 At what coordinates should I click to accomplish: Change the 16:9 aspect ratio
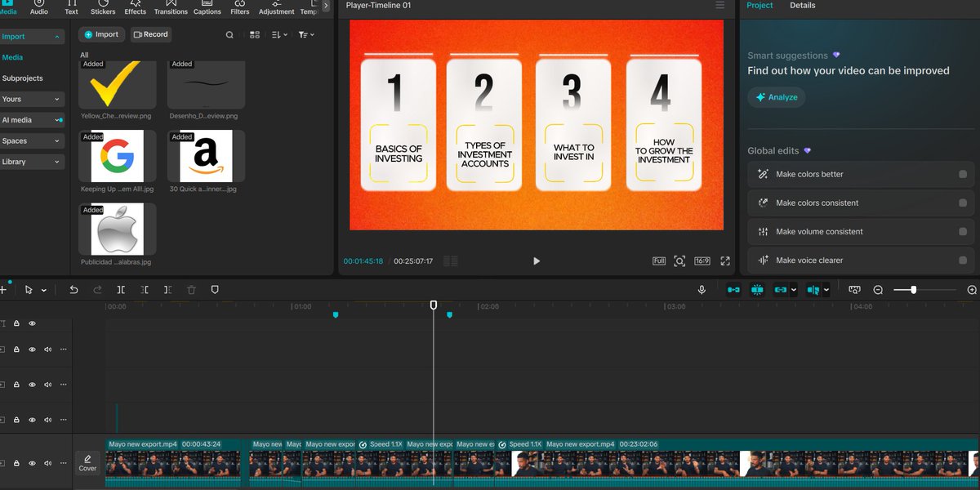coord(702,261)
